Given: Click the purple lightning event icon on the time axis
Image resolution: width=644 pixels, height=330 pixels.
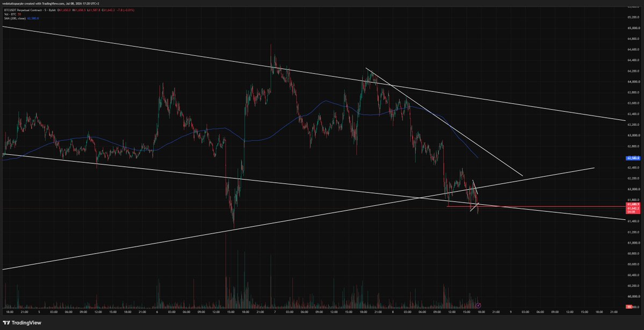Looking at the screenshot, I should click(478, 305).
